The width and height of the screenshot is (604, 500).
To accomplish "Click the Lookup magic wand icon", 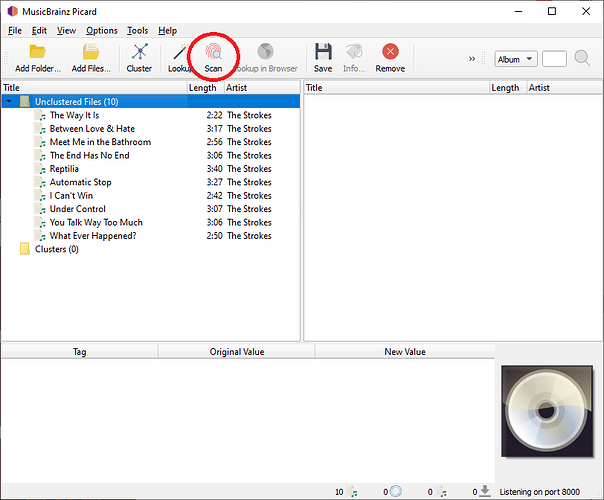I will [x=180, y=52].
